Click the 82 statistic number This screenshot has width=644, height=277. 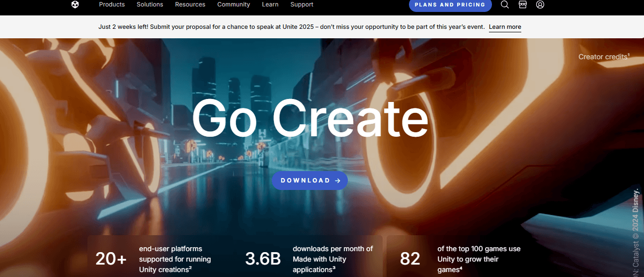tap(410, 259)
